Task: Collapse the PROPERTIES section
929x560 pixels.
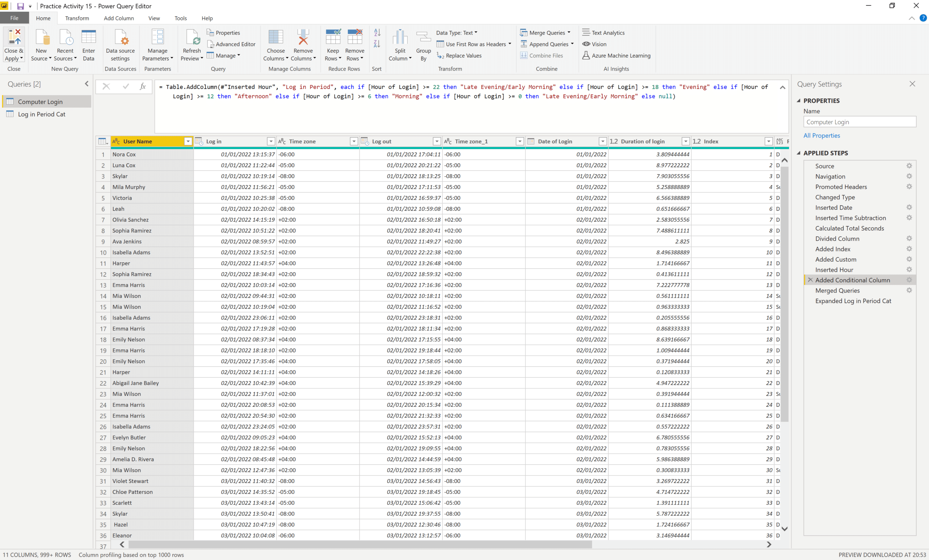Action: coord(799,101)
